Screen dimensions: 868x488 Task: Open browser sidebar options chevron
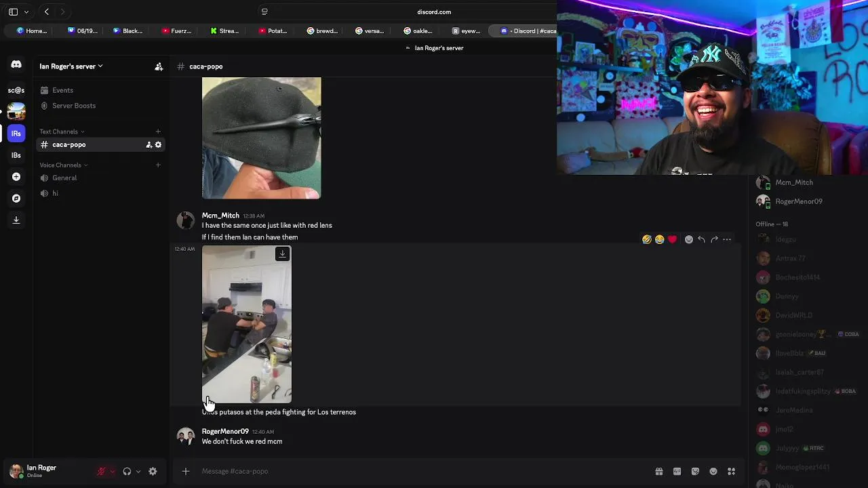pos(26,12)
